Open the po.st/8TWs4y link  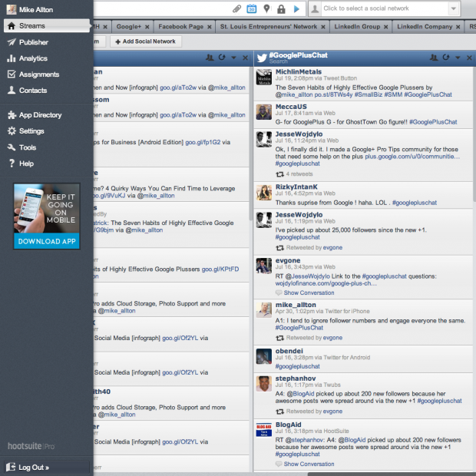pos(333,94)
